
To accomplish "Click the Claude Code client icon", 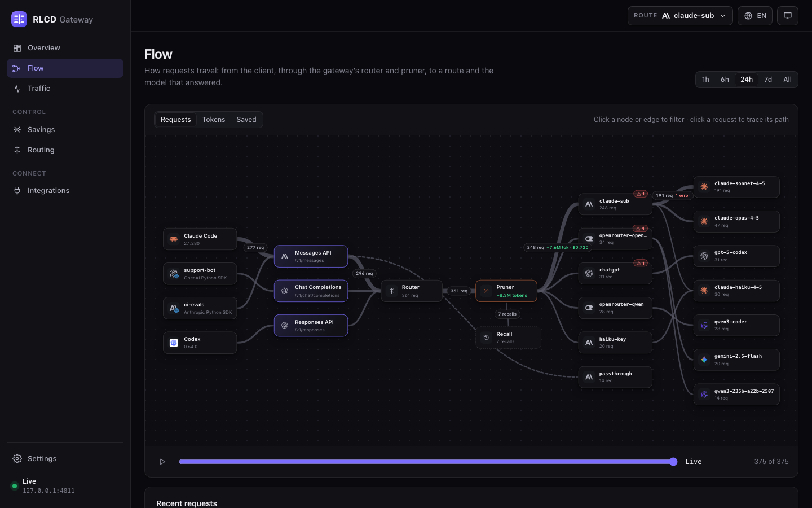I will tap(174, 239).
